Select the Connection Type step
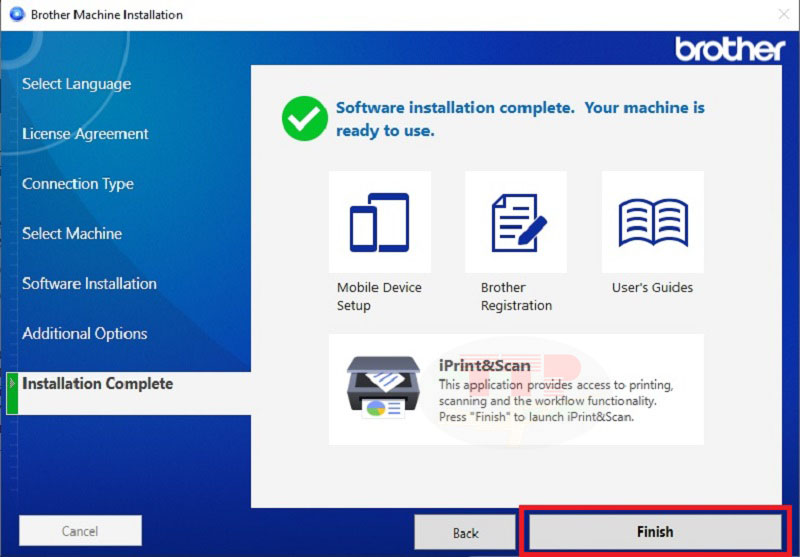 77,184
